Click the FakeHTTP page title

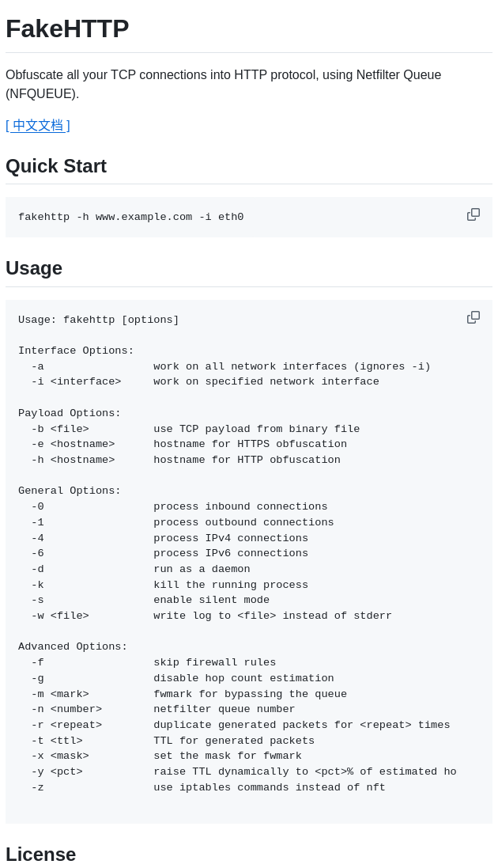pyautogui.click(x=67, y=28)
